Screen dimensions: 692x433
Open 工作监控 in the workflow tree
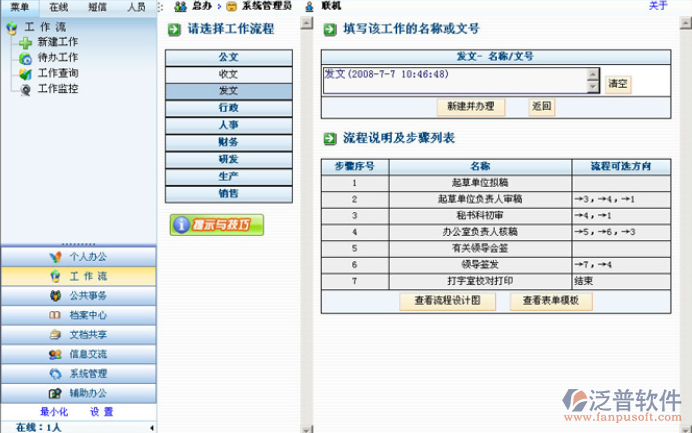(x=57, y=89)
